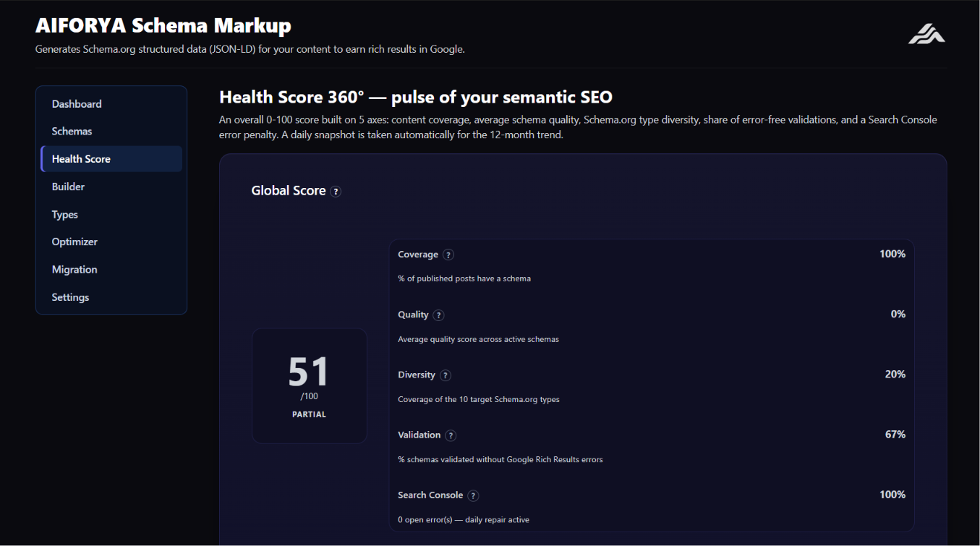980x546 pixels.
Task: Click the Quality metric label
Action: pos(413,315)
